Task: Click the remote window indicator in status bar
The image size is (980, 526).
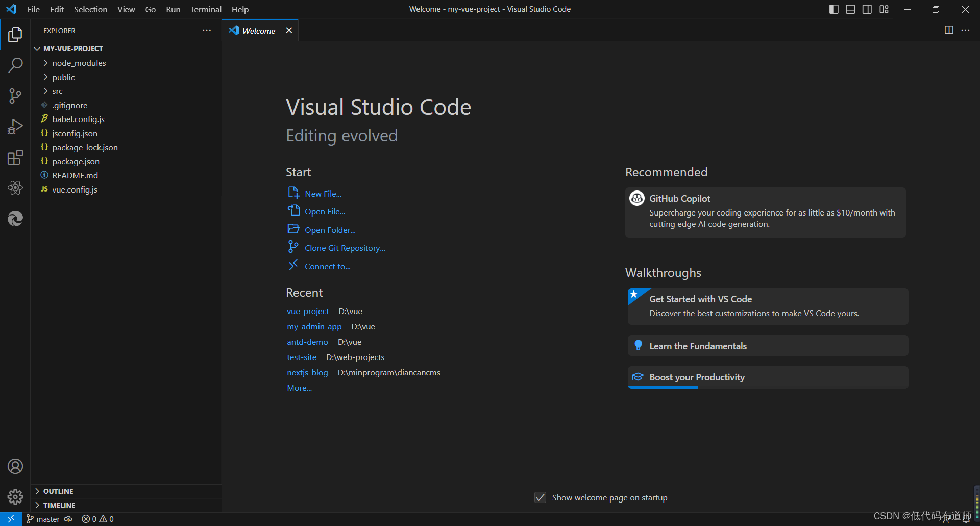Action: pyautogui.click(x=11, y=519)
